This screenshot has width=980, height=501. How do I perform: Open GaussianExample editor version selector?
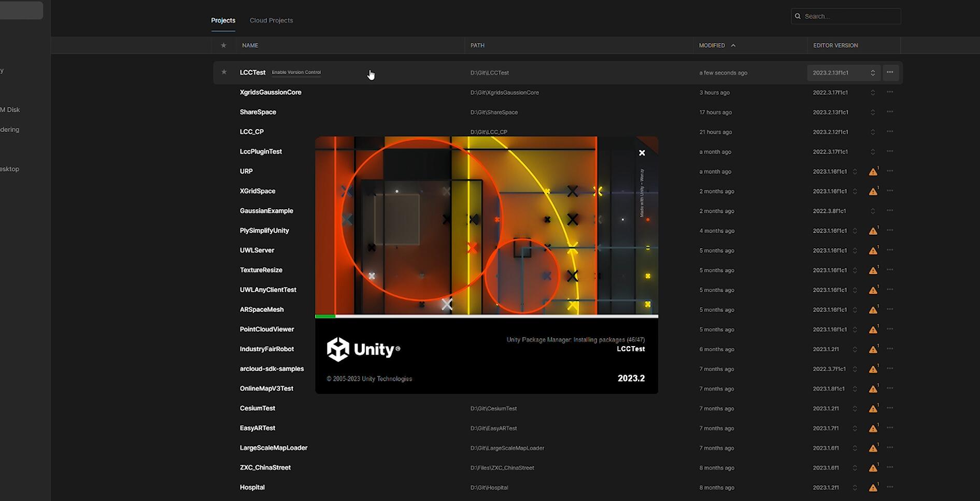click(873, 211)
